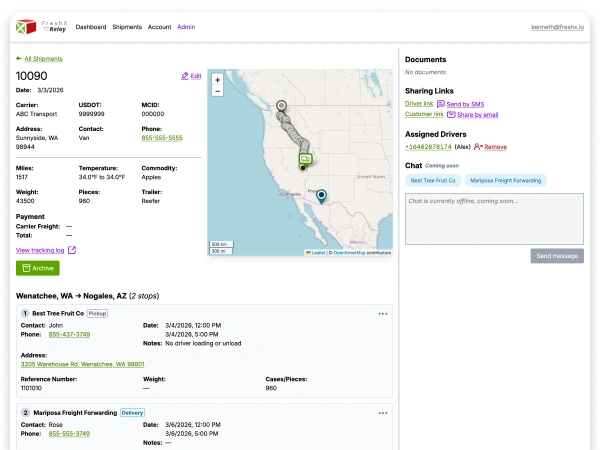This screenshot has width=600, height=450.
Task: Open the Account page
Action: (159, 27)
